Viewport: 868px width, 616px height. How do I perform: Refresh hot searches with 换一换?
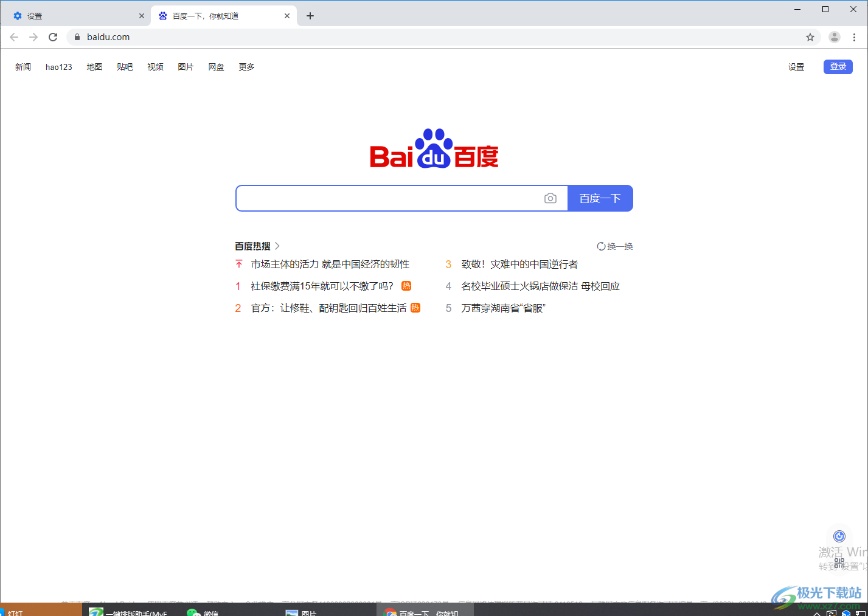(x=615, y=246)
